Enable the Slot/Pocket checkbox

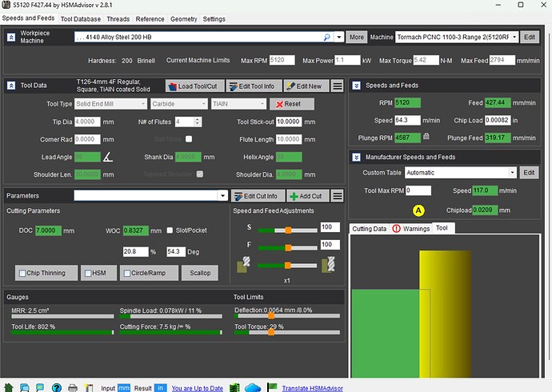tap(170, 231)
